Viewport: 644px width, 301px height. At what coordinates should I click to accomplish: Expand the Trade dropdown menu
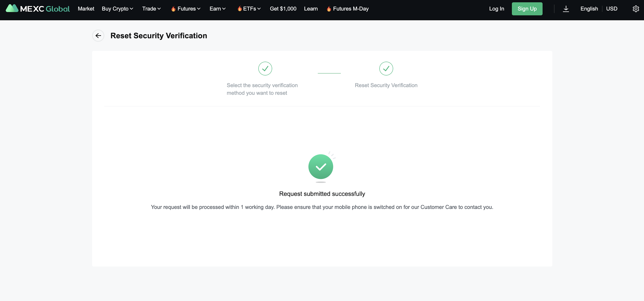151,9
